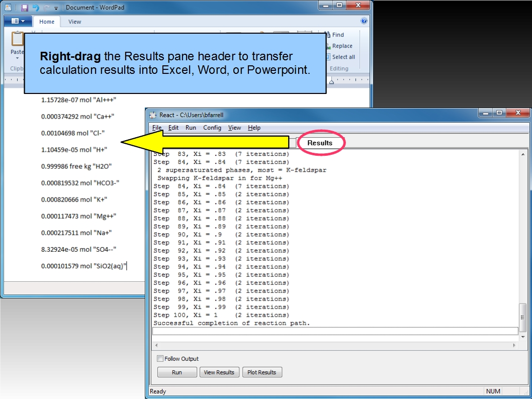The height and width of the screenshot is (399, 532).
Task: Click the right indent marker on WordPad ruler
Action: click(331, 81)
